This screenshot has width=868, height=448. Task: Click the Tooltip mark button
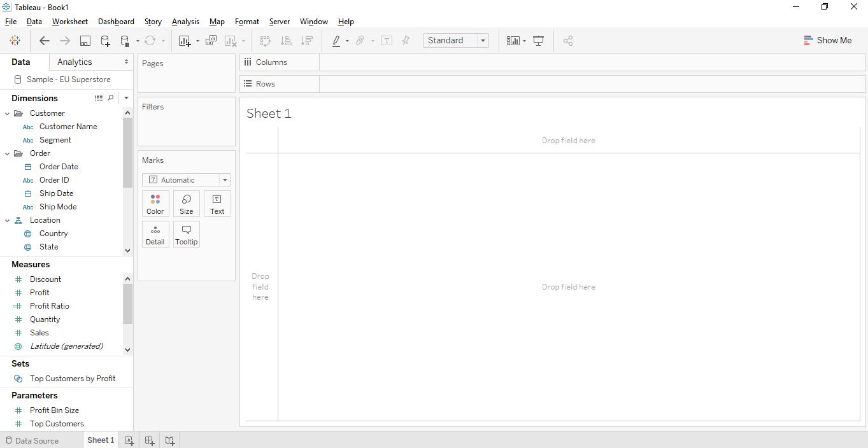[186, 234]
